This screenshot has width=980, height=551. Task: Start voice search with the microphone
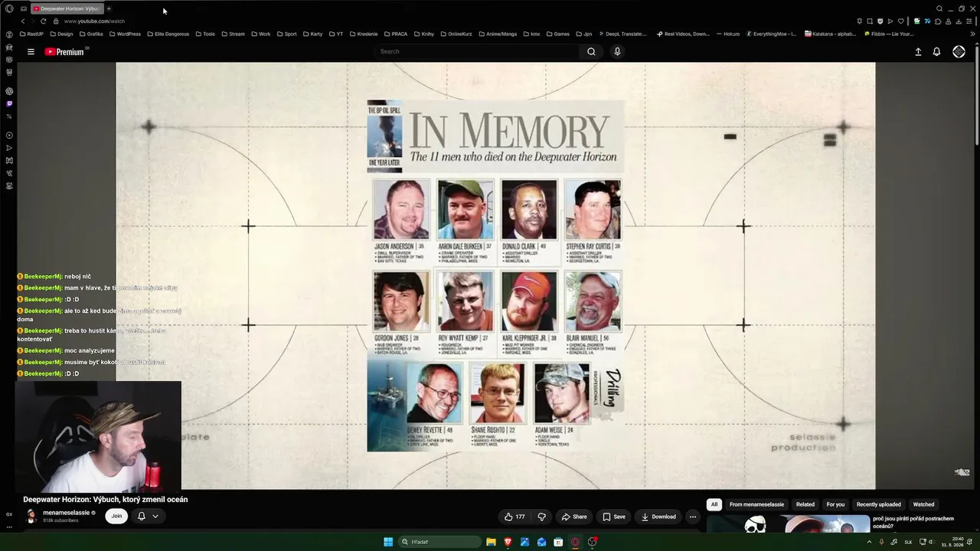click(x=617, y=52)
